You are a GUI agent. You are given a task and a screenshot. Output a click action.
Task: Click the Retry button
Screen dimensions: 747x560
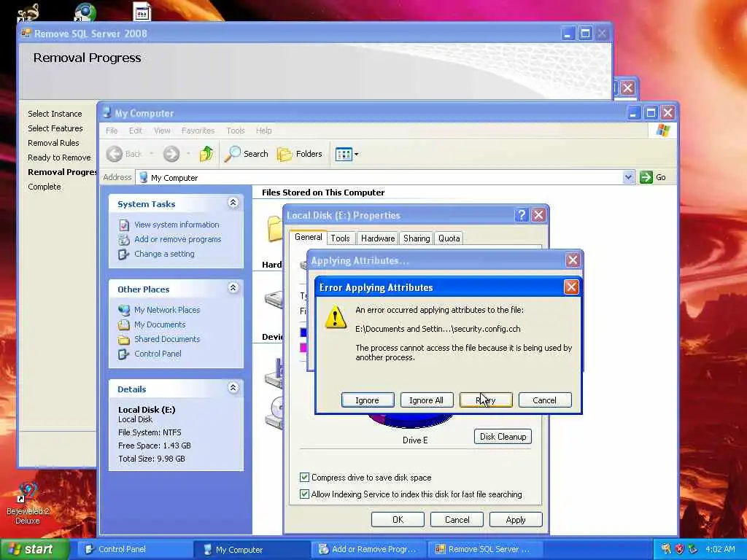pos(485,400)
